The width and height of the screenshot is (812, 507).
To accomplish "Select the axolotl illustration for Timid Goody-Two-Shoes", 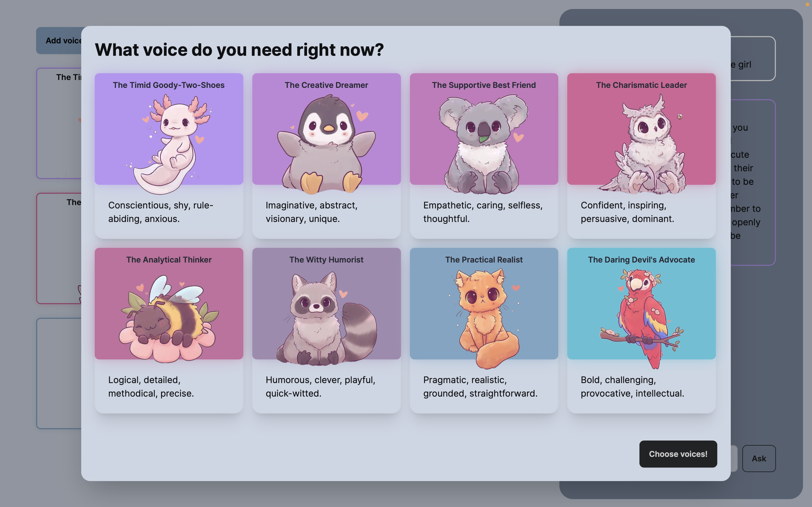I will pos(175,144).
